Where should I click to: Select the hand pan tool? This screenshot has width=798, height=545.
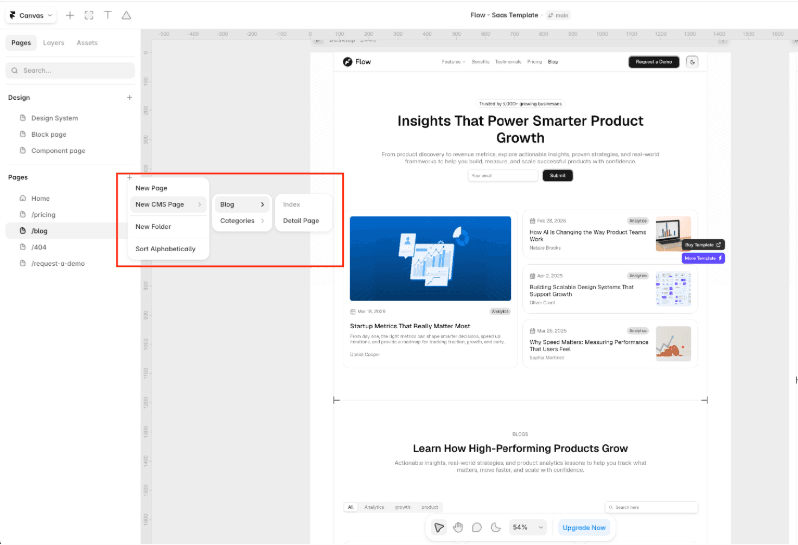(x=458, y=528)
